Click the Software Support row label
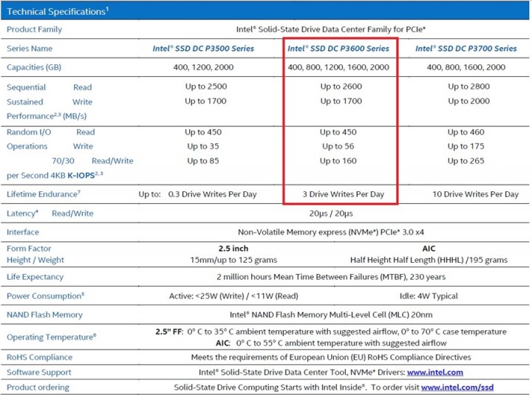 click(x=39, y=372)
